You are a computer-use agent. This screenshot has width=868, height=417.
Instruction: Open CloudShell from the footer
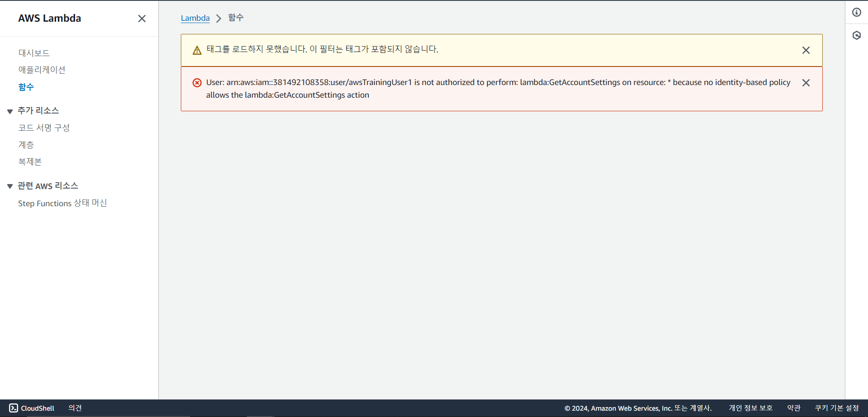[x=32, y=408]
